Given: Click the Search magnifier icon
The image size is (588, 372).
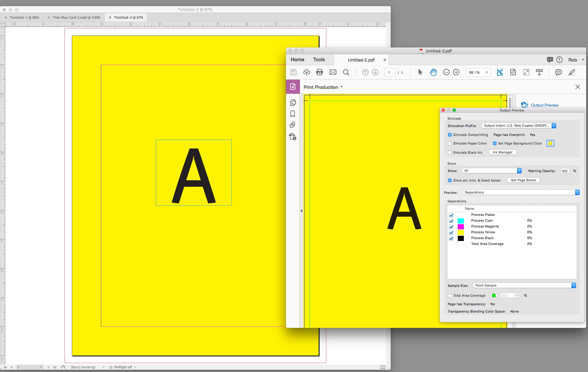Looking at the screenshot, I should [346, 72].
